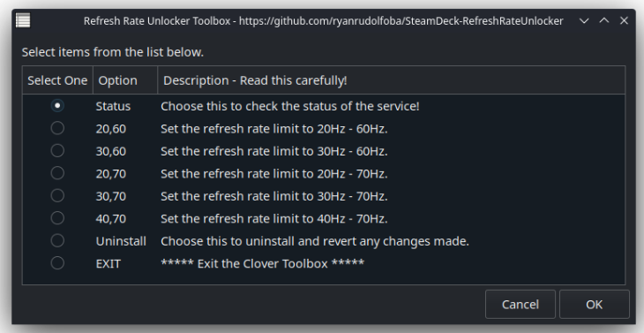
Task: Click the Cancel button
Action: tap(520, 304)
